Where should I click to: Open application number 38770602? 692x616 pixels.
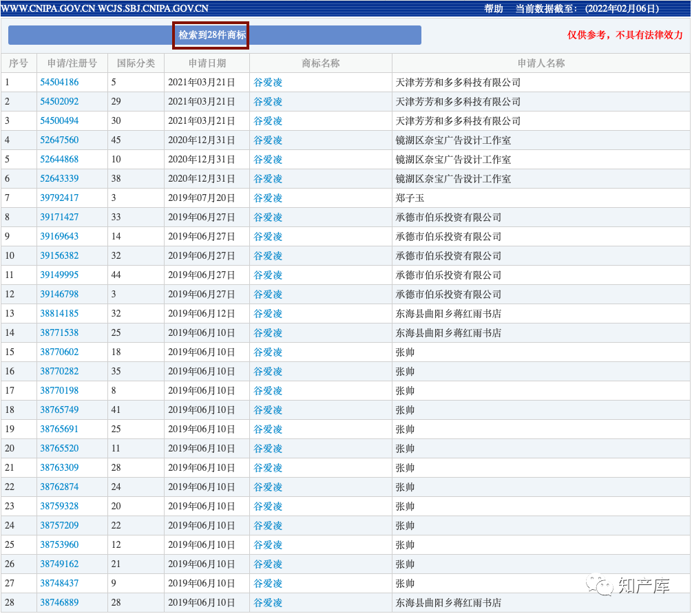tap(59, 352)
